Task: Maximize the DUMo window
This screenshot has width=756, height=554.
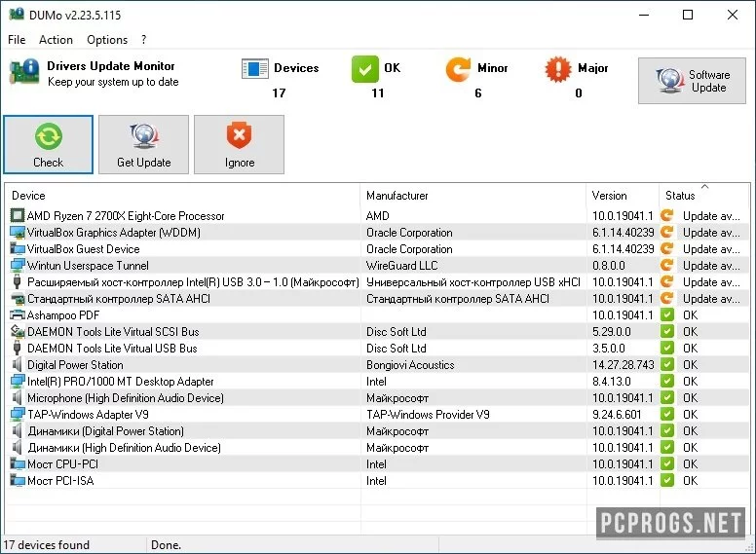Action: pyautogui.click(x=688, y=15)
